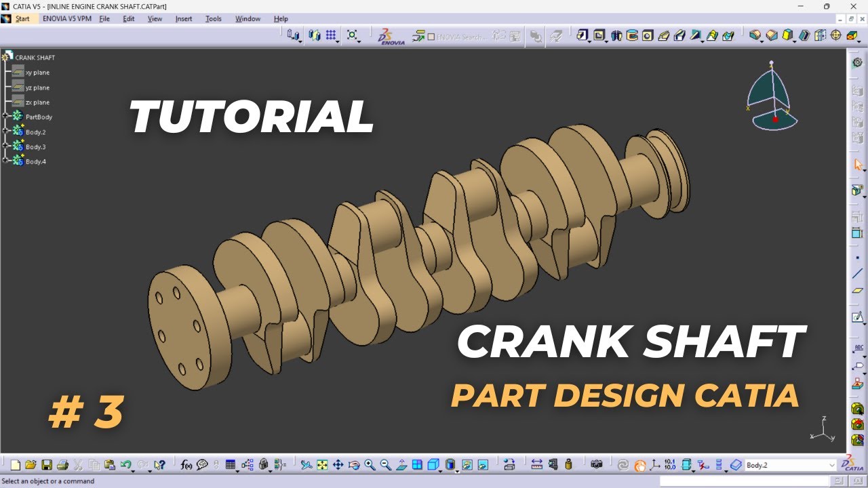Toggle Swap Visible Space icon
The image size is (868, 488).
tap(482, 465)
